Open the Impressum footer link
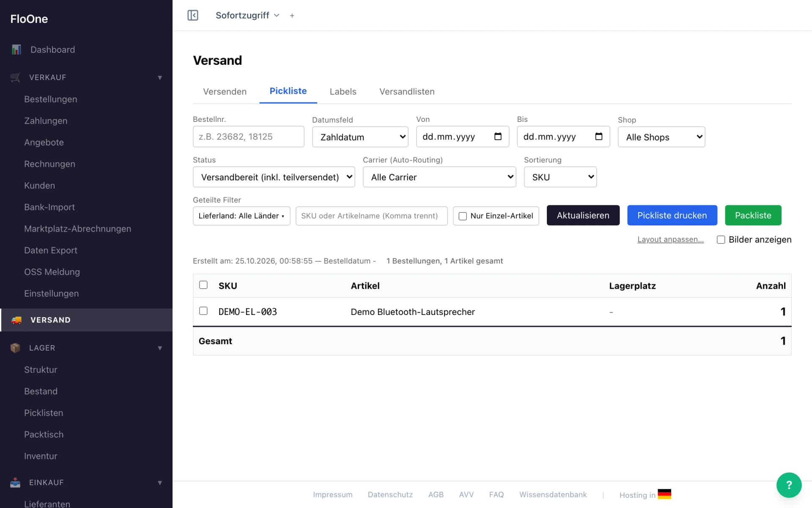Image resolution: width=812 pixels, height=508 pixels. tap(332, 494)
